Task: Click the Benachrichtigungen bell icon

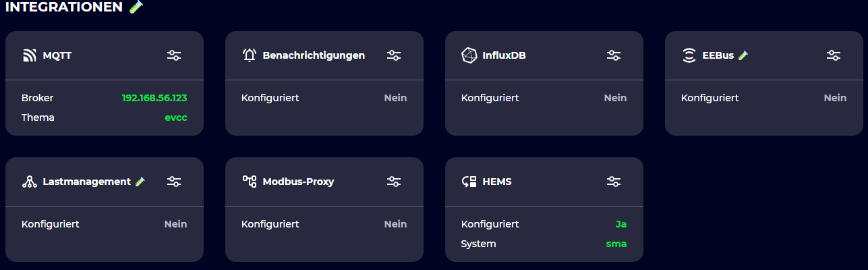Action: click(x=250, y=55)
